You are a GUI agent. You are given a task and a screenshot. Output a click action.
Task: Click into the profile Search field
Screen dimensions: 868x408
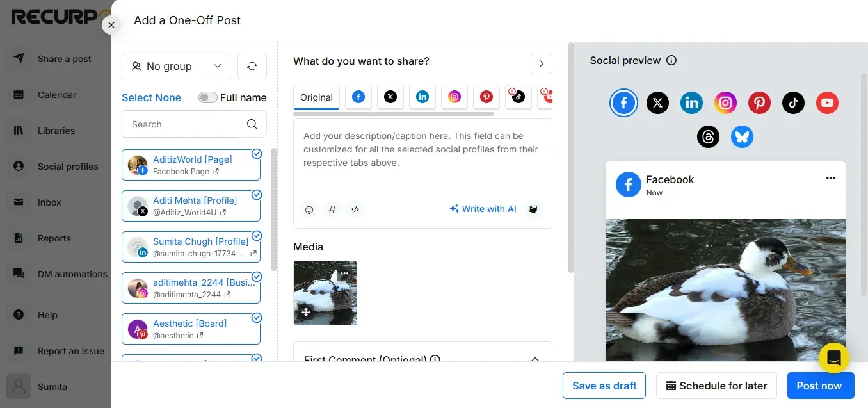194,124
